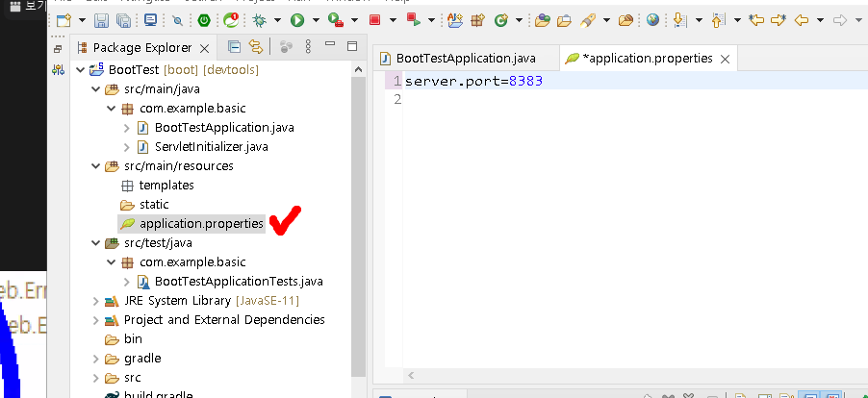868x398 pixels.
Task: Click into editor line with server.port=8383
Action: 636,81
